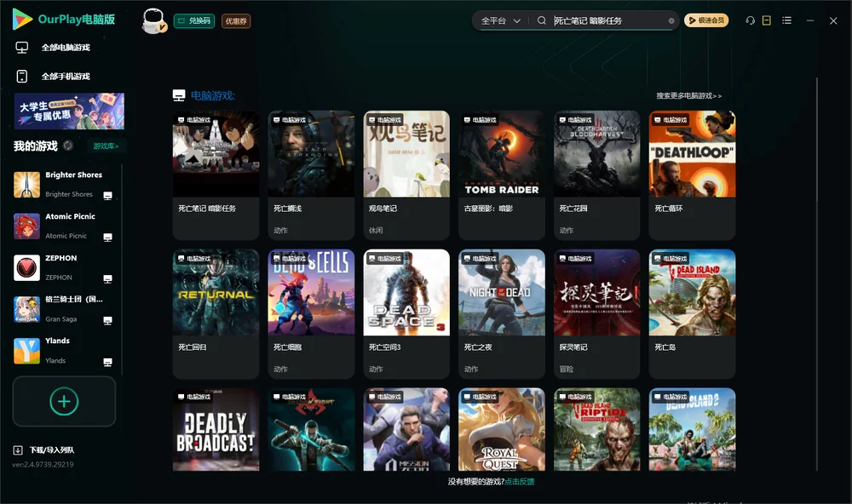Open the Deadly Broadcast game card

pos(216,429)
